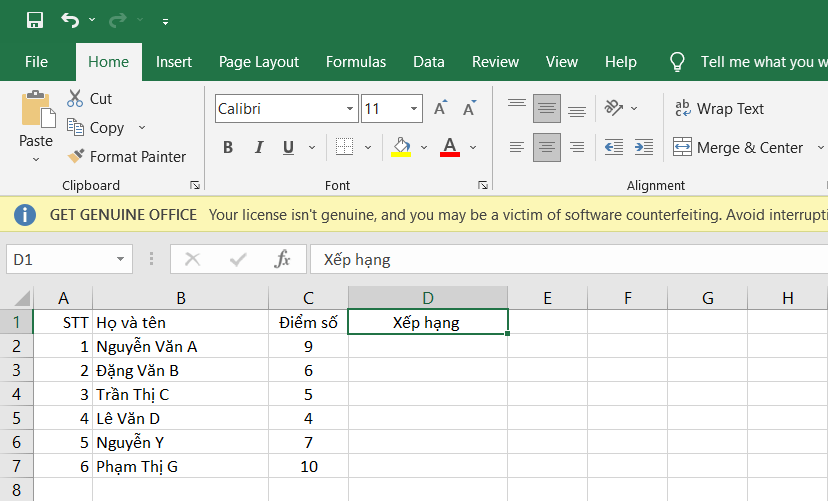Click the Select All corner triangle

[x=22, y=298]
